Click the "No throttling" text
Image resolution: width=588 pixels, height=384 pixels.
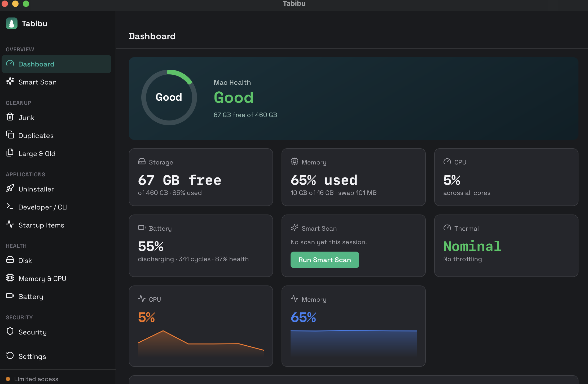[x=463, y=259]
